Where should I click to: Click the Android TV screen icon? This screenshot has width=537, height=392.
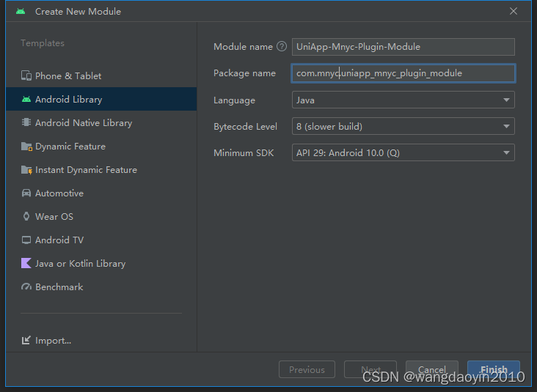click(x=26, y=240)
